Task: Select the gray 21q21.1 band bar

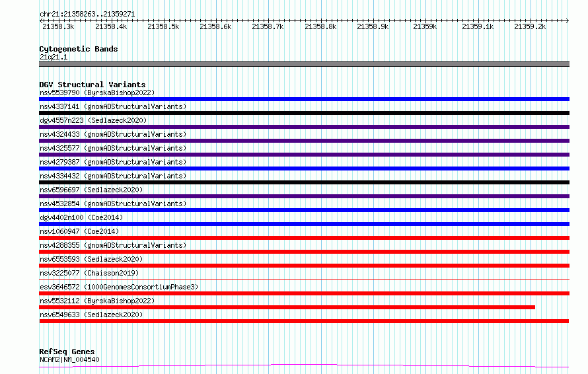Action: coord(304,64)
